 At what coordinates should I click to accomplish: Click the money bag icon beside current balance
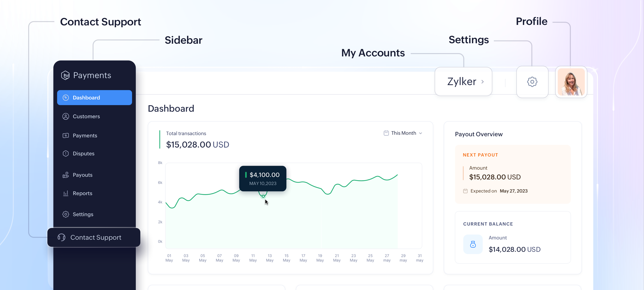point(473,244)
